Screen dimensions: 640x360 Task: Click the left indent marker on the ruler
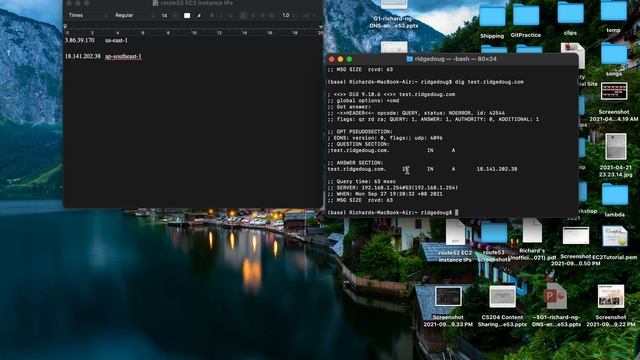[65, 27]
